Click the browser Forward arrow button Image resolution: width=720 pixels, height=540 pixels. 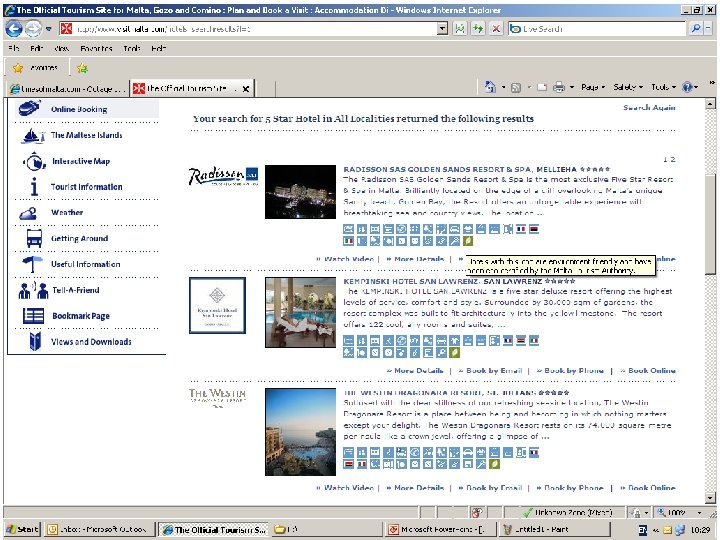point(33,29)
